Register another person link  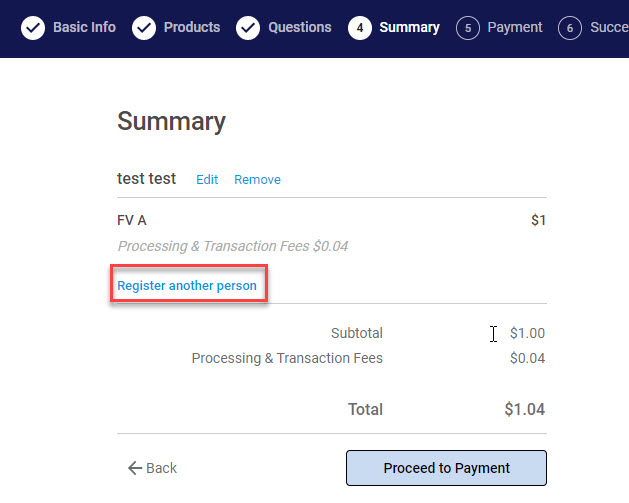point(187,286)
